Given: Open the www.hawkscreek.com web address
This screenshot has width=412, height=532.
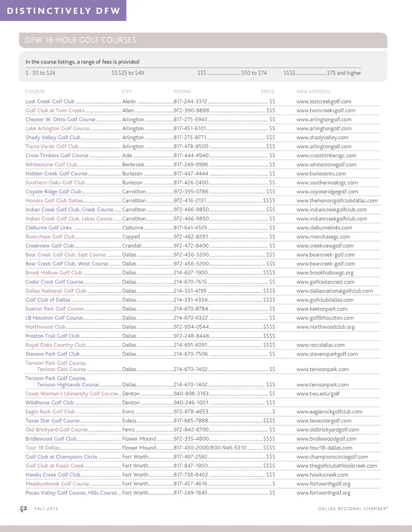Looking at the screenshot, I should 322,475.
